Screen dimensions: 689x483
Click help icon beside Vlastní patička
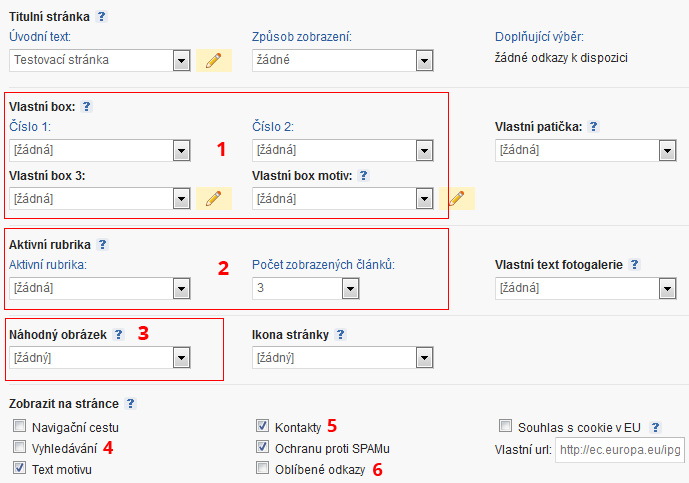(593, 127)
